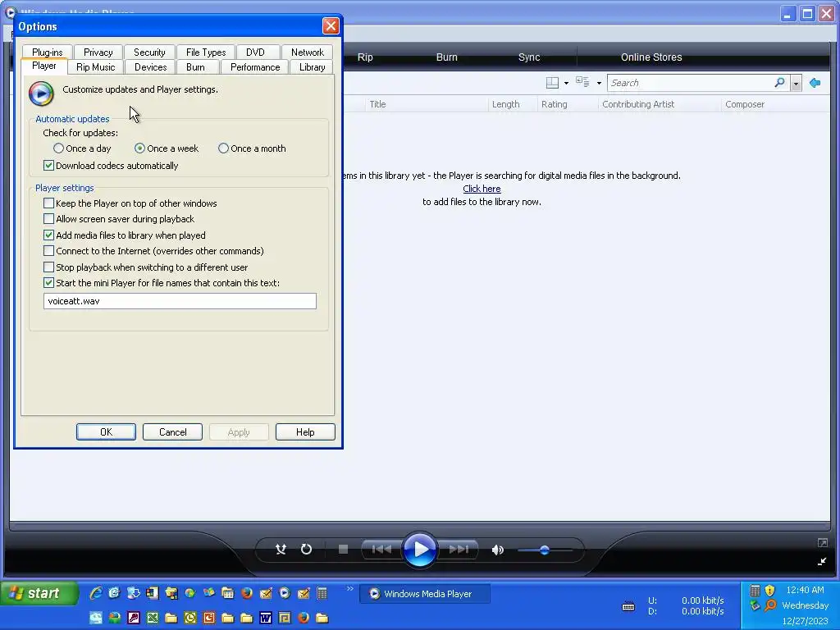The image size is (840, 630).
Task: Open the Plug-ins tab
Action: (47, 52)
